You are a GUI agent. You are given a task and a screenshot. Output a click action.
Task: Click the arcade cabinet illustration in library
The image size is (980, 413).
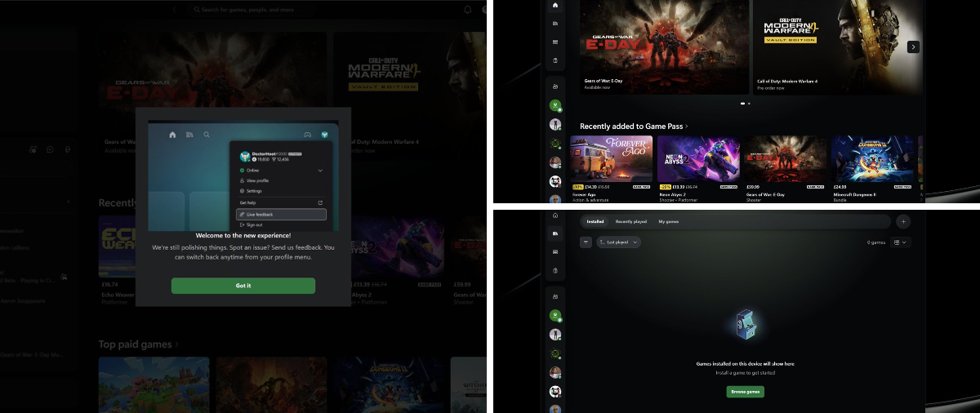[745, 325]
